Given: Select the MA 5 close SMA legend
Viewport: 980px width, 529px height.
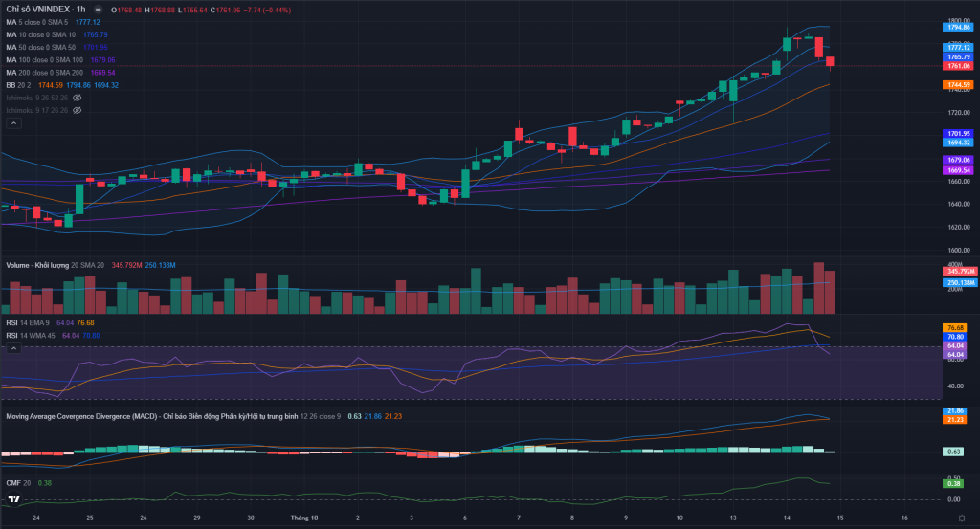Looking at the screenshot, I should (x=36, y=22).
